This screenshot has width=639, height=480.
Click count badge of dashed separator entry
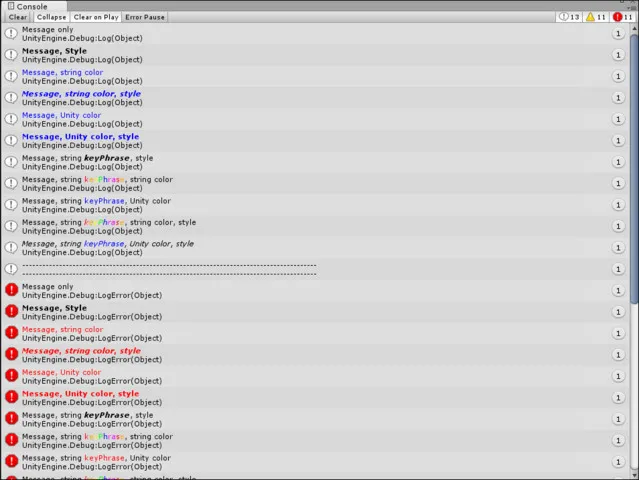(x=618, y=269)
